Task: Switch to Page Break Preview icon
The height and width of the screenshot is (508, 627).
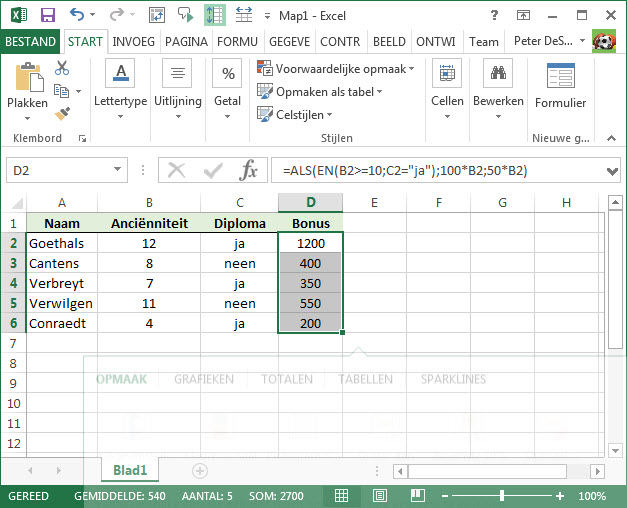Action: coord(417,496)
